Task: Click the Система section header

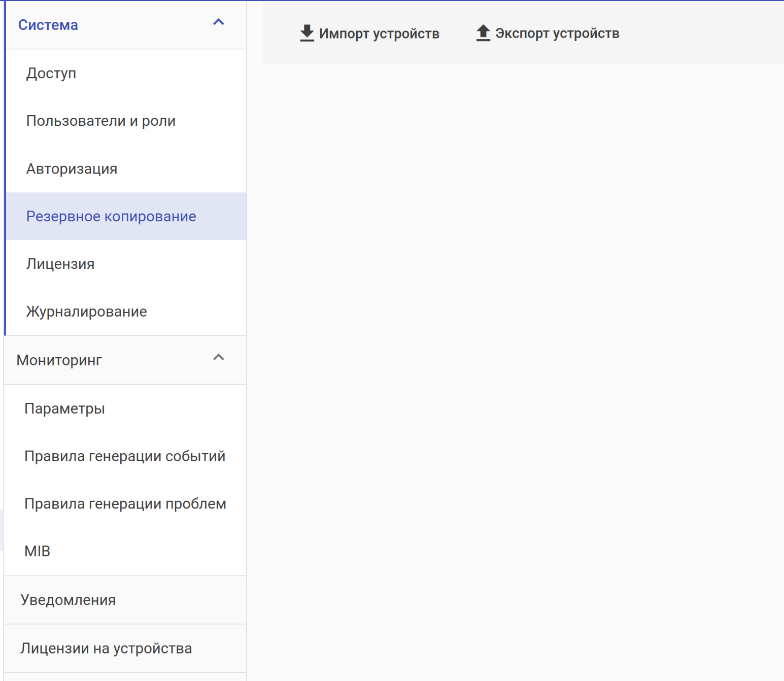Action: point(48,25)
